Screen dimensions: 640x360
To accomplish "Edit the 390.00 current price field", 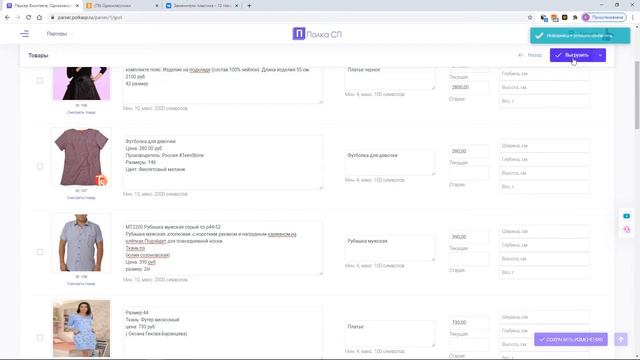I will (469, 237).
